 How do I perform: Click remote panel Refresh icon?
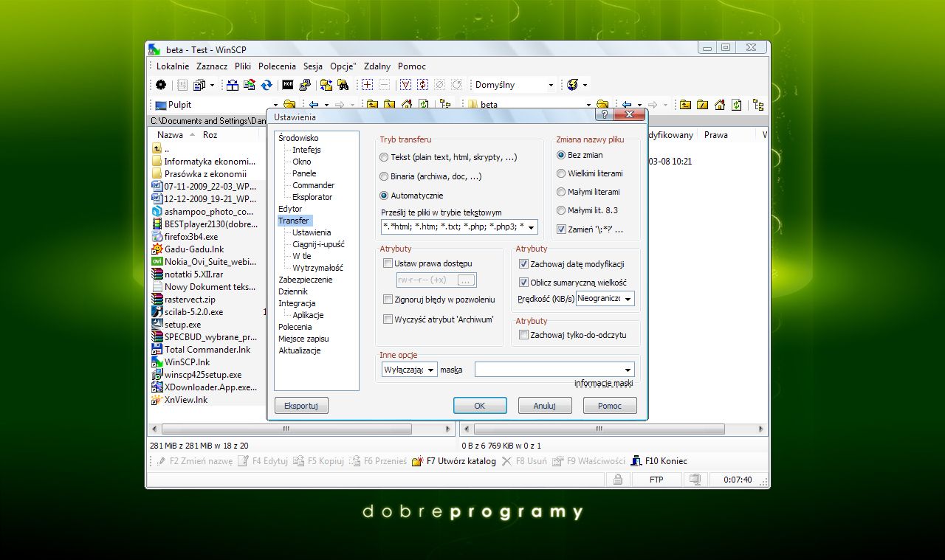tap(736, 105)
